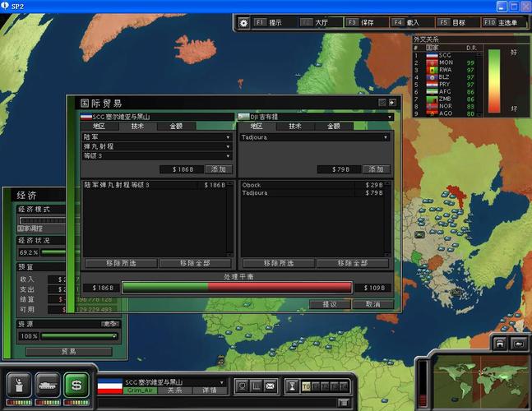Click the 贸易 button in economy panel
This screenshot has height=411, width=532.
[x=68, y=351]
